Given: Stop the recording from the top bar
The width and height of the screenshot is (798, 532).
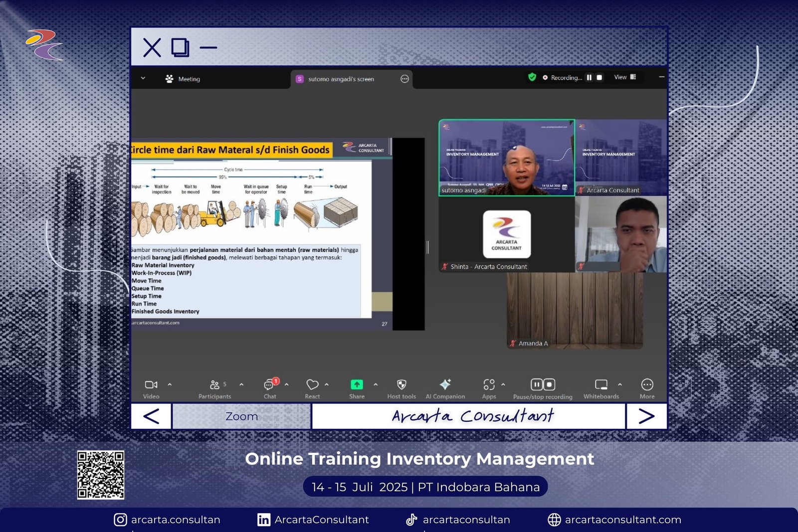Looking at the screenshot, I should (x=599, y=78).
